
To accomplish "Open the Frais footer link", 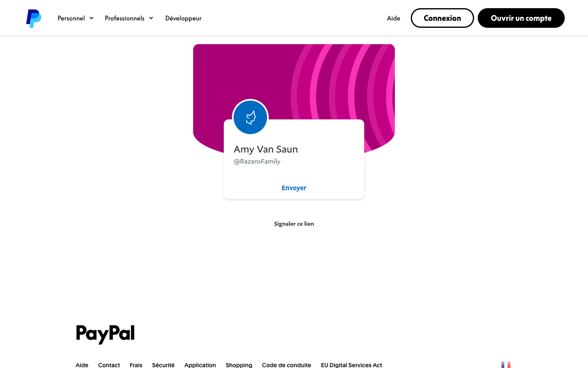I will pos(136,365).
